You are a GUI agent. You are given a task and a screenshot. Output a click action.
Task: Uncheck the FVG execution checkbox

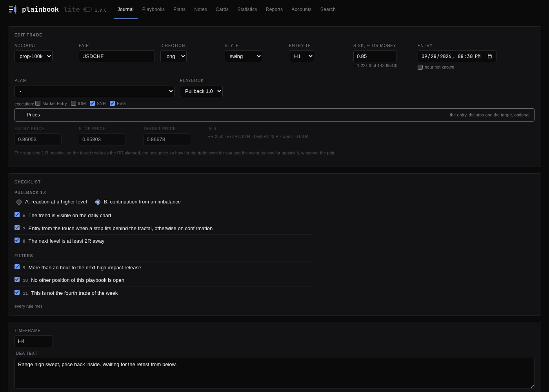pos(112,103)
